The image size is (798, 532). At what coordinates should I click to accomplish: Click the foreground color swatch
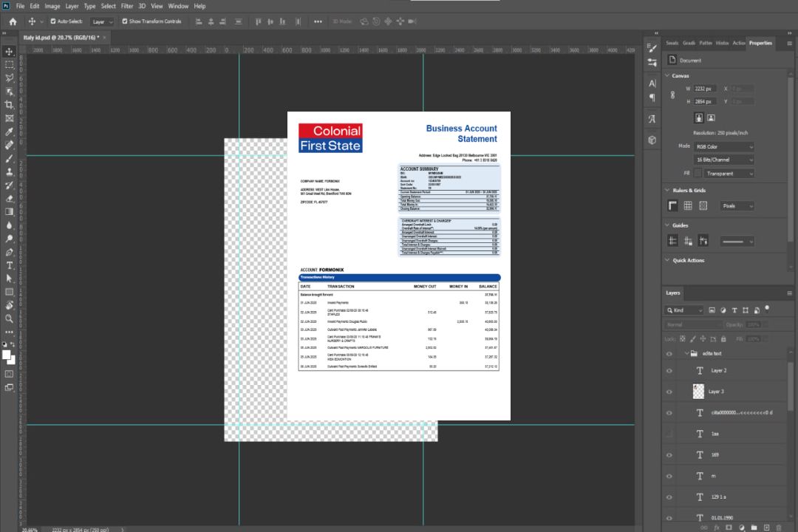7,355
